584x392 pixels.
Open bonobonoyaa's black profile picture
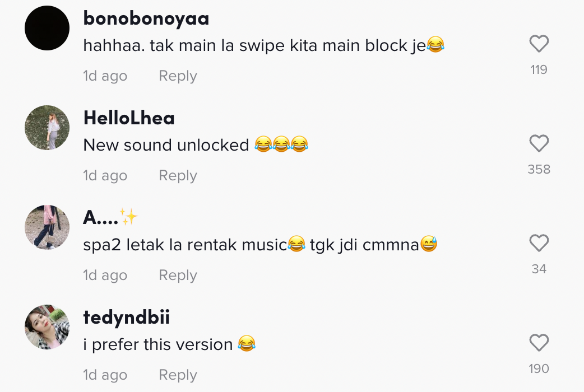tap(47, 28)
